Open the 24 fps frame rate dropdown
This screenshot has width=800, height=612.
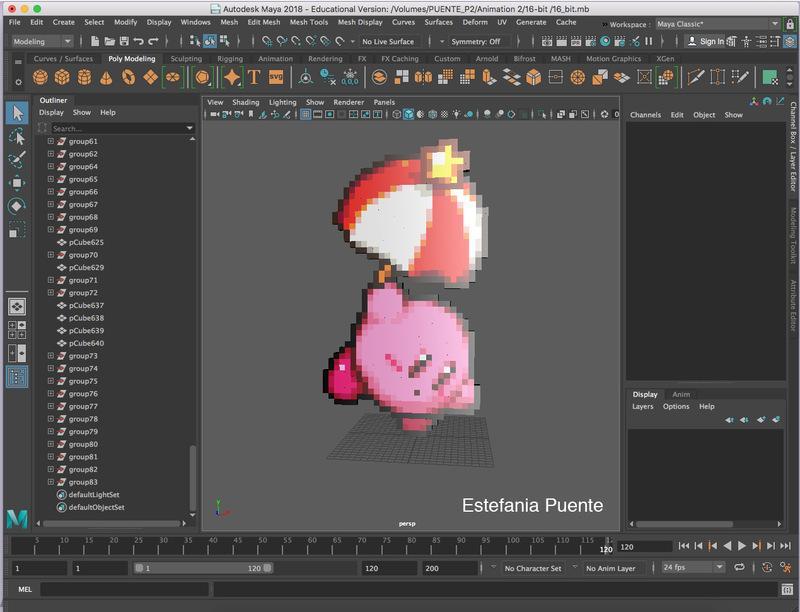(x=692, y=567)
